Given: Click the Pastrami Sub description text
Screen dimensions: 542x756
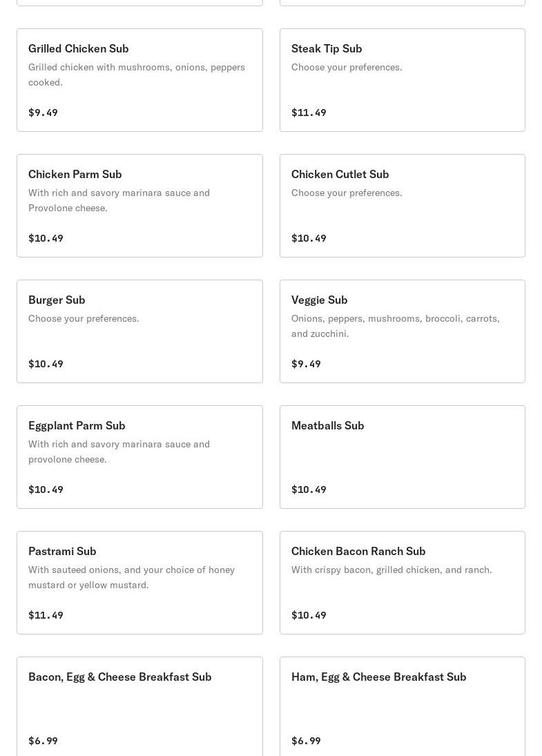Looking at the screenshot, I should point(131,577).
